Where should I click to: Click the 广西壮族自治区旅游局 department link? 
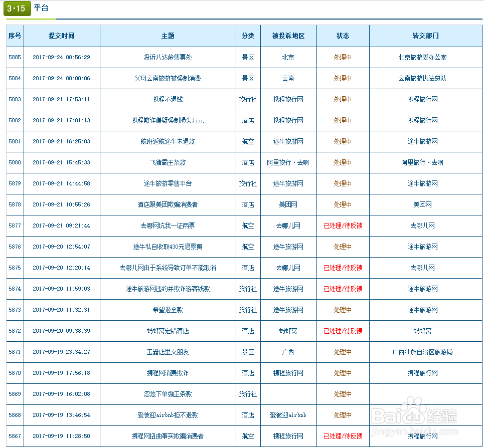[x=426, y=352]
